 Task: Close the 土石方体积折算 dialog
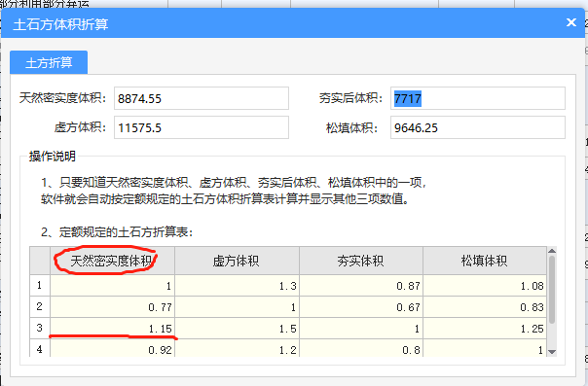point(570,22)
